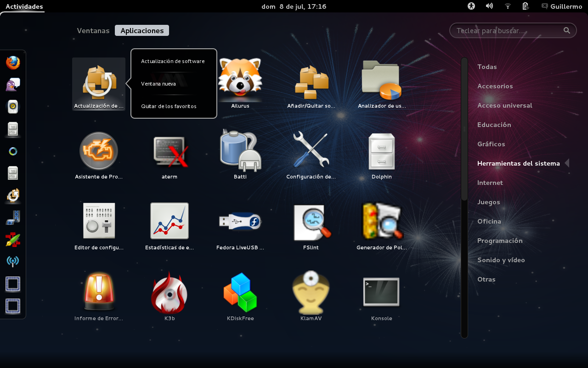Launch Asistente de Problemas engine icon
Image resolution: width=588 pixels, height=368 pixels.
[x=99, y=155]
